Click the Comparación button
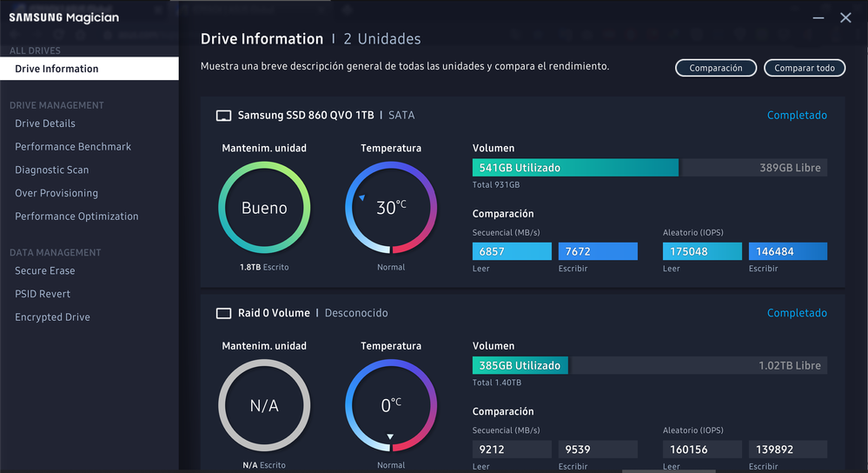 (x=716, y=68)
